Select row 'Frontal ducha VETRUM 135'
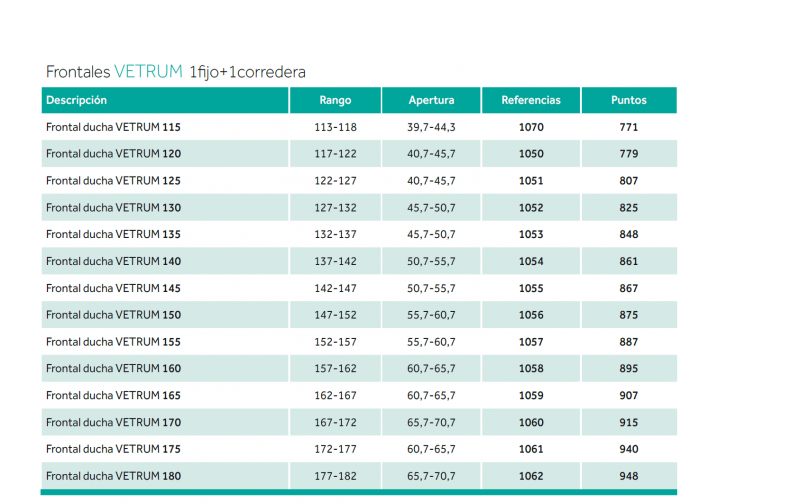Screen dimensions: 800x503 tap(359, 234)
